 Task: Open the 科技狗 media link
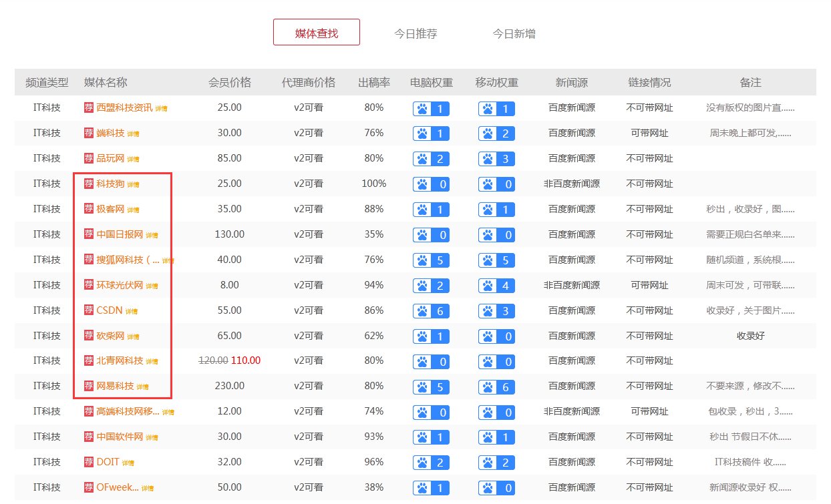pos(110,183)
